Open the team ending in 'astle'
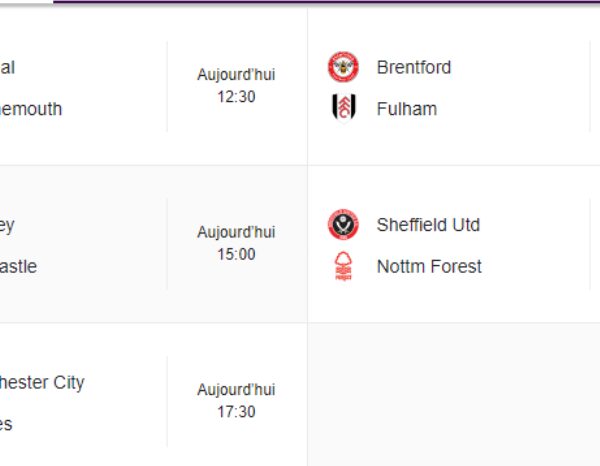The image size is (600, 466). click(x=18, y=266)
